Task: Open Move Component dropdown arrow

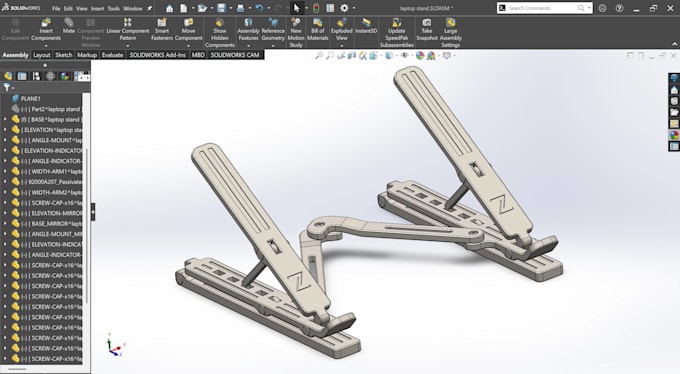Action: (x=188, y=46)
